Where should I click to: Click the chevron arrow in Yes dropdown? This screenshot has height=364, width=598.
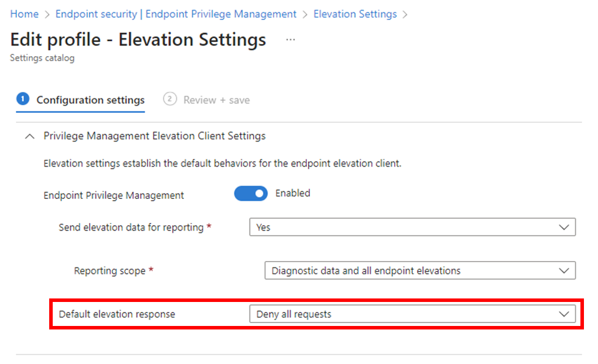click(564, 227)
